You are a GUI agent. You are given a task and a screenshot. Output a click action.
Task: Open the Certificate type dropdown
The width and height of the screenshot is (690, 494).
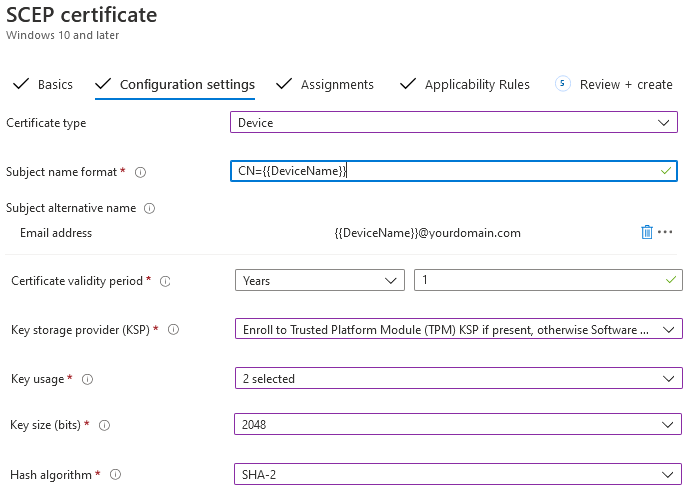[x=454, y=122]
